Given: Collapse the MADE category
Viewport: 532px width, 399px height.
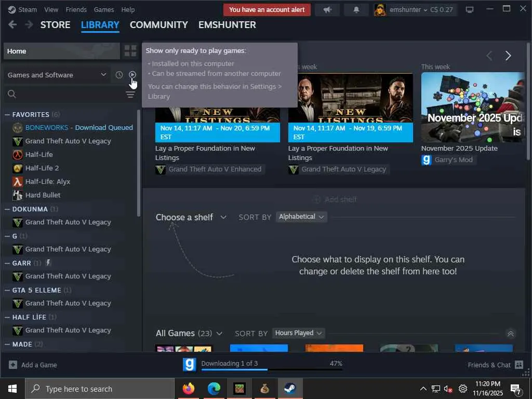Looking at the screenshot, I should coord(7,344).
